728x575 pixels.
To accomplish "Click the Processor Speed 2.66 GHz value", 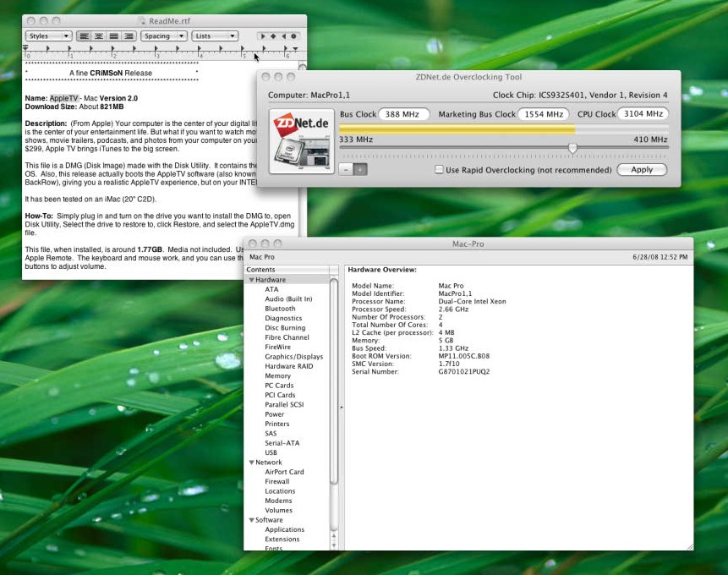I will point(453,309).
